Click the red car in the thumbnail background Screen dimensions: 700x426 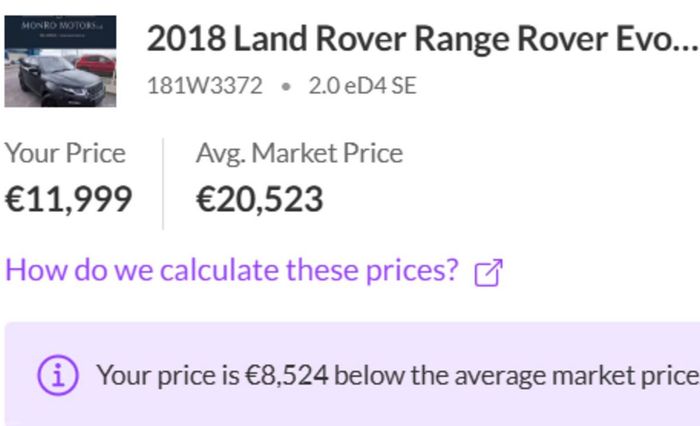coord(95,66)
